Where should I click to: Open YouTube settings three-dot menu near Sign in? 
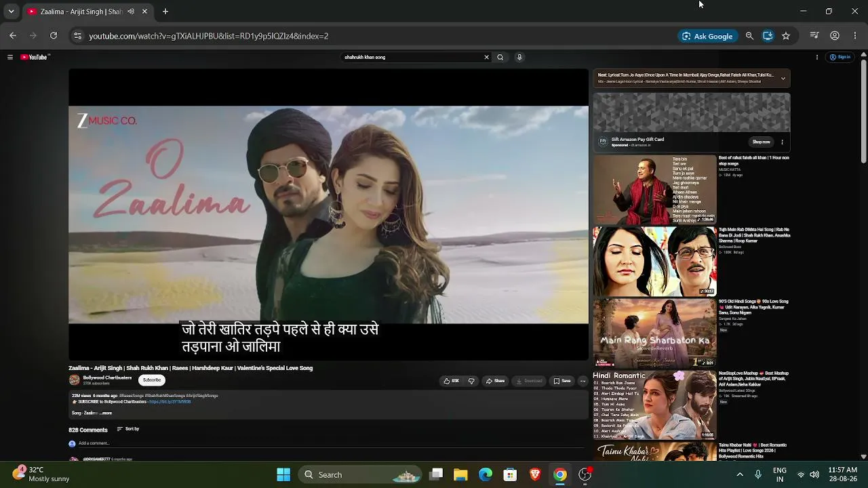(x=817, y=58)
